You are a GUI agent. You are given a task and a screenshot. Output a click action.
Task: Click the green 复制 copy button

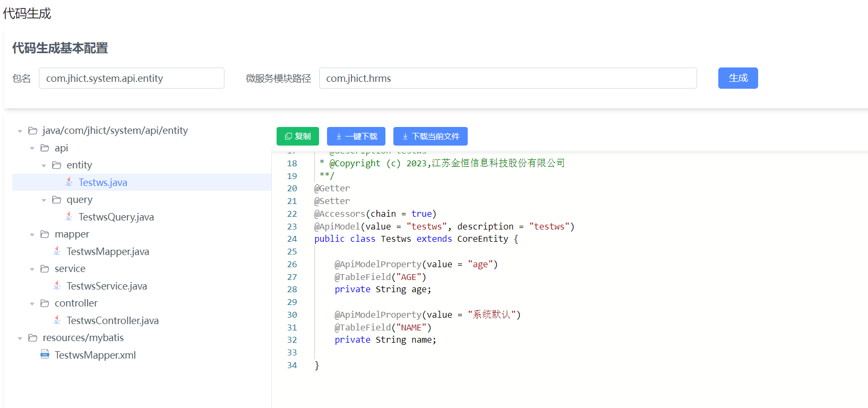[x=298, y=136]
